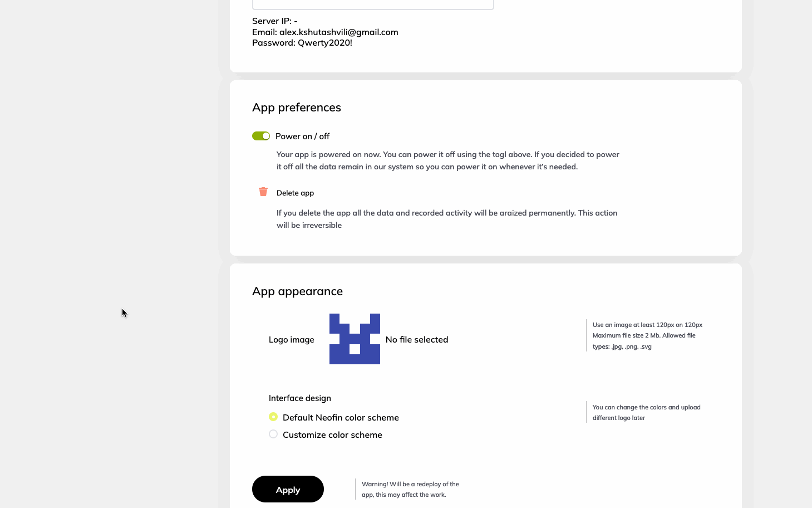Image resolution: width=812 pixels, height=508 pixels.
Task: Click the Password: Qwerty2020! line
Action: tap(302, 42)
